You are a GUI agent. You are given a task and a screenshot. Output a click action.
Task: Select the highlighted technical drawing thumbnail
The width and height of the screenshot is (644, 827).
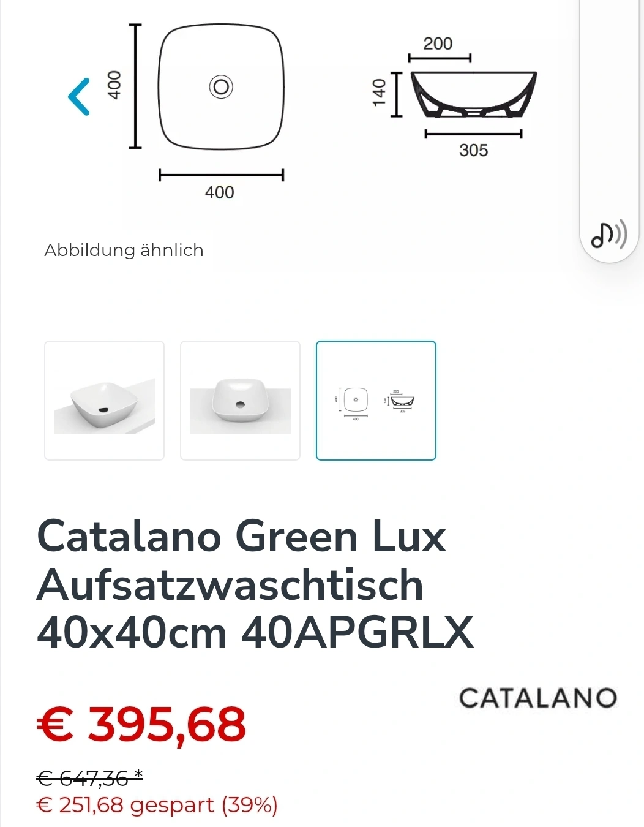376,401
